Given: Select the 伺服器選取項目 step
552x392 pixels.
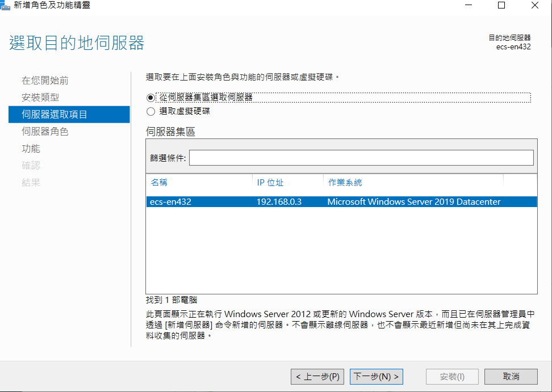Looking at the screenshot, I should click(x=69, y=114).
